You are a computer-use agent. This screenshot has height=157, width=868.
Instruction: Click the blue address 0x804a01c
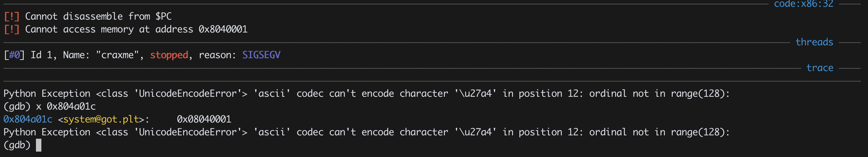[28, 119]
